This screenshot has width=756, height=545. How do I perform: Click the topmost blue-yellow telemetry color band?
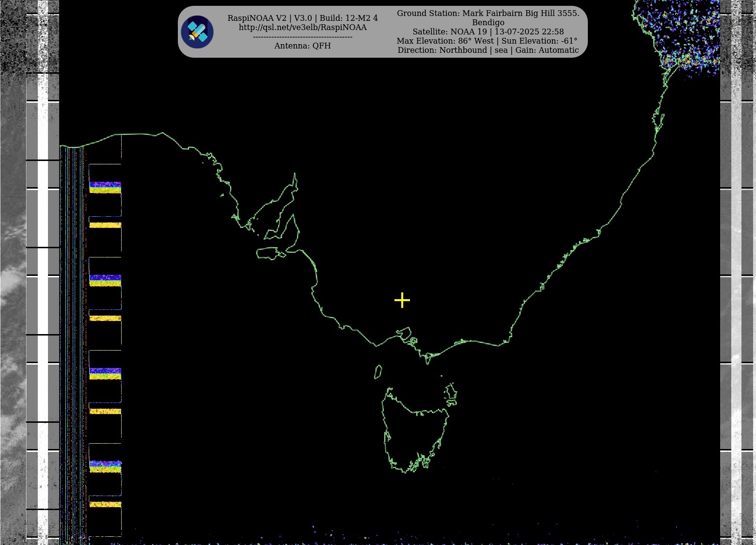pyautogui.click(x=105, y=188)
